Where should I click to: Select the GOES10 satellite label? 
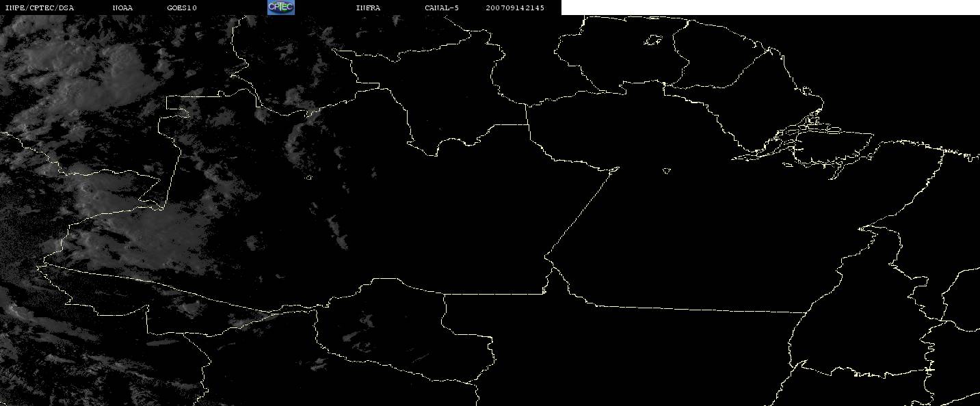[182, 8]
